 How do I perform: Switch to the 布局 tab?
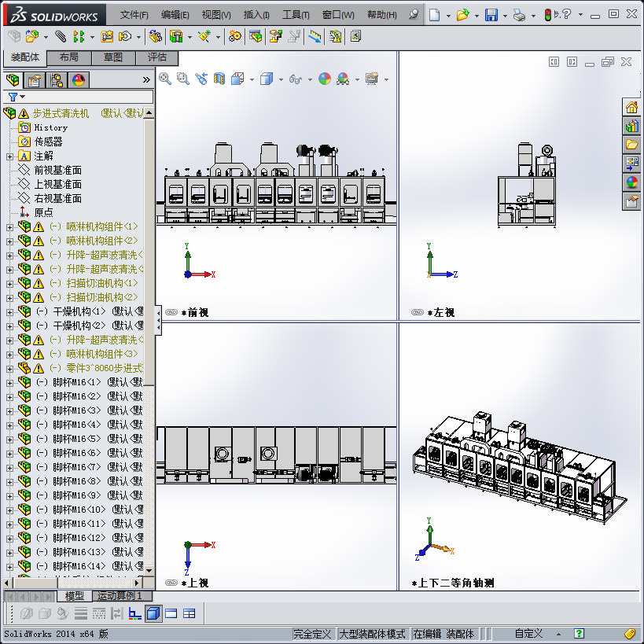(x=69, y=57)
